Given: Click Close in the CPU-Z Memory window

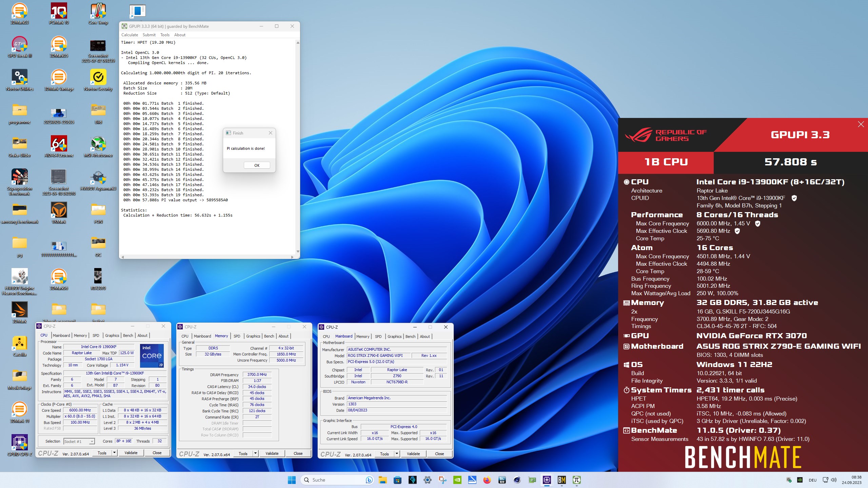Looking at the screenshot, I should 298,453.
